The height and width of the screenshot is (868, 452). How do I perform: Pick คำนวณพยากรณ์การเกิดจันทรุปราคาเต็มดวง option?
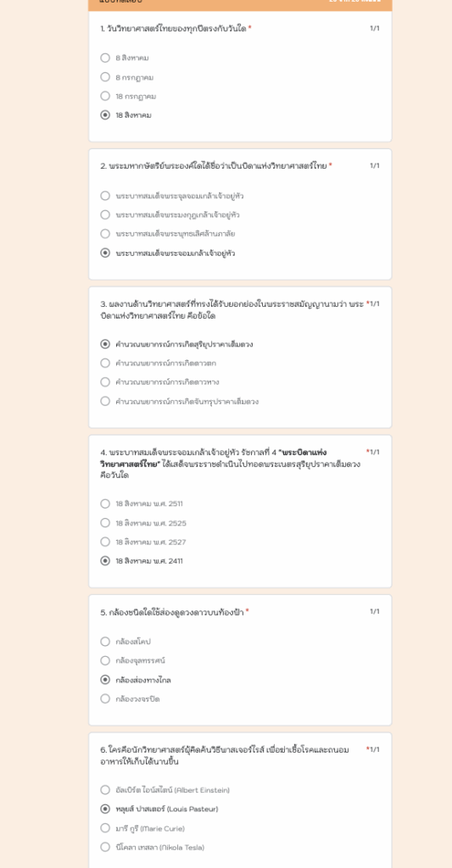pyautogui.click(x=105, y=401)
